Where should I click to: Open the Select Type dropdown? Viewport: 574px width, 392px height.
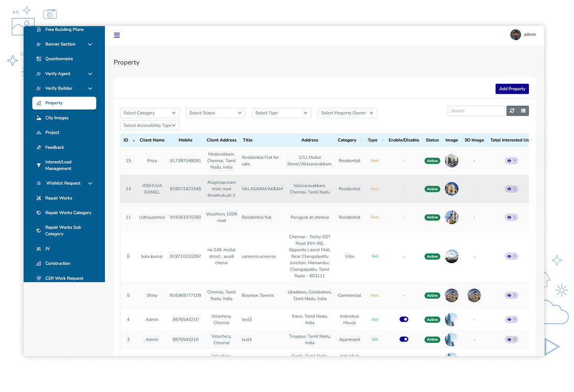pos(281,113)
